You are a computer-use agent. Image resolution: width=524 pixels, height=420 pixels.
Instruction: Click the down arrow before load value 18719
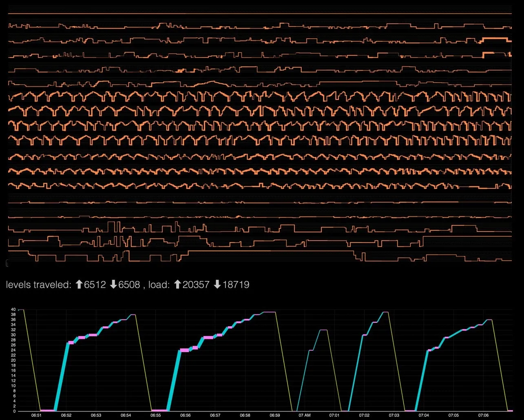coord(217,285)
